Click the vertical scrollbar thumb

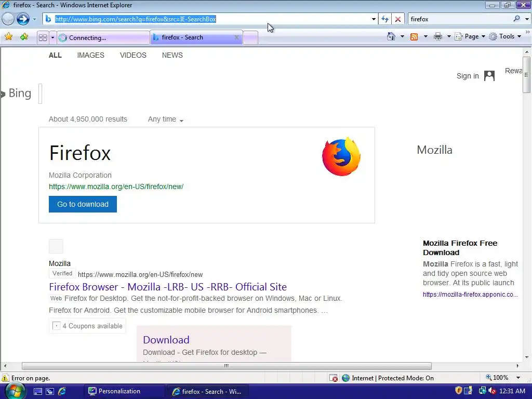coord(527,75)
